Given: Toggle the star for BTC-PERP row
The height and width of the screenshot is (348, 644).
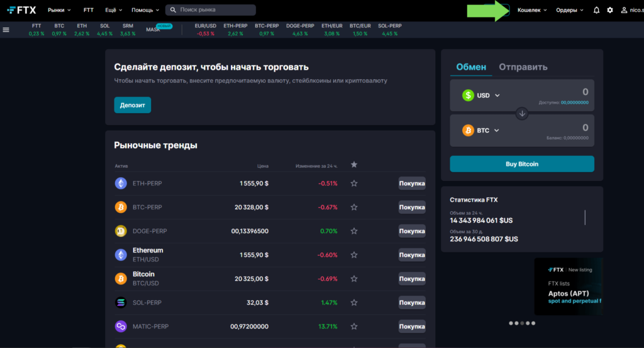Looking at the screenshot, I should [x=354, y=207].
